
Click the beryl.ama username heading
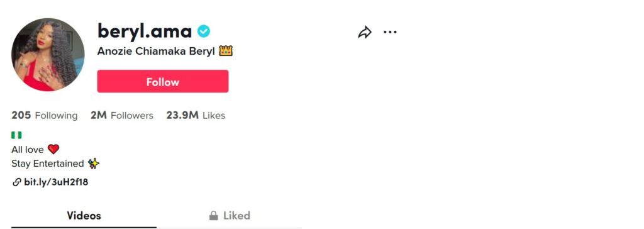(x=145, y=31)
